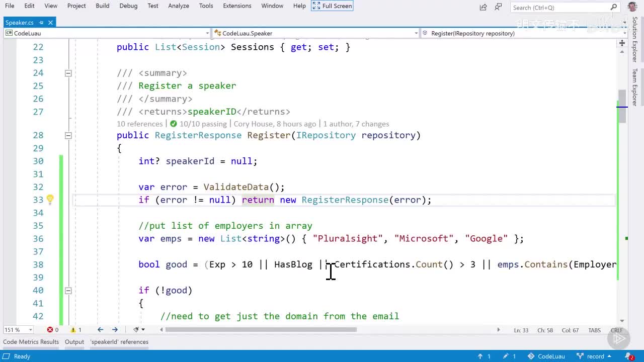Open the Analyze menu
Image resolution: width=644 pixels, height=362 pixels.
(x=179, y=6)
